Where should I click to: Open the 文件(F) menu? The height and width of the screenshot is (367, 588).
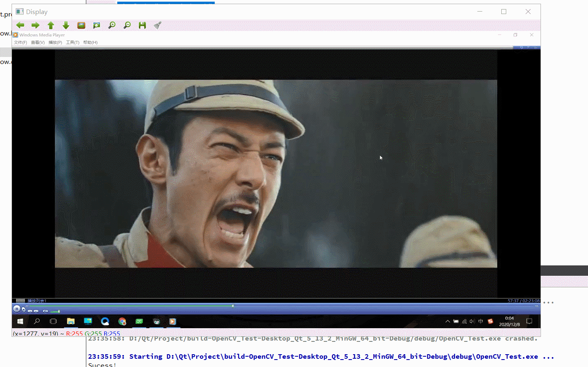[20, 43]
